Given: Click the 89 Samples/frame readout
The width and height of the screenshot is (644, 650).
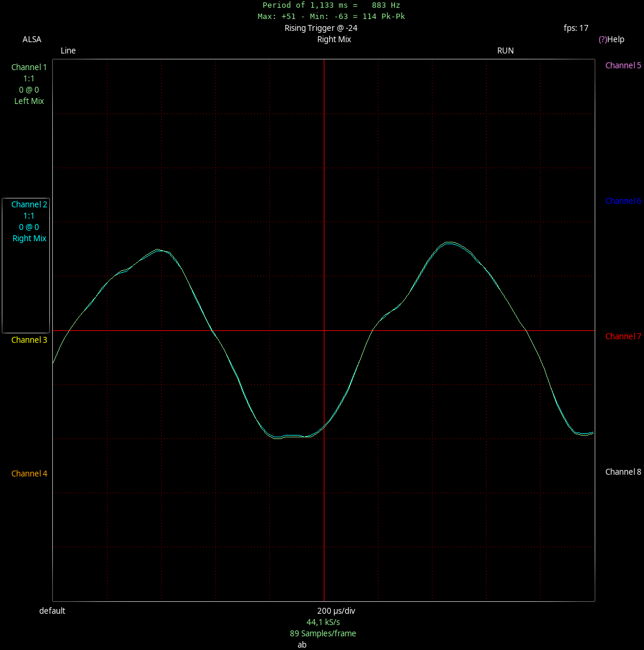Looking at the screenshot, I should 323,633.
